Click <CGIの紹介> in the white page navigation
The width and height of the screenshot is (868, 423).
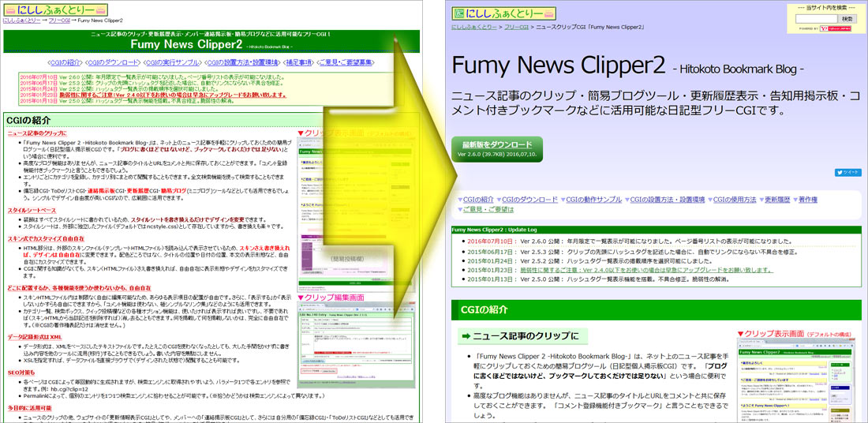coord(64,62)
